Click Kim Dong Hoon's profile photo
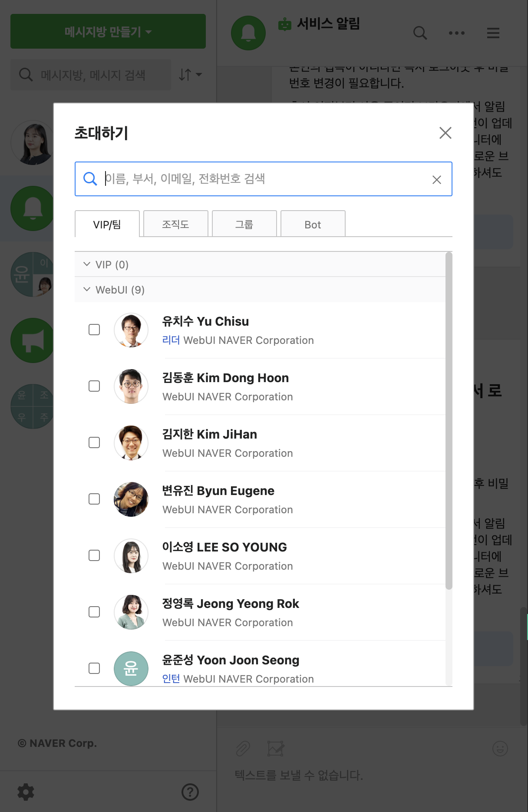Screen dimensions: 528x812 click(131, 386)
